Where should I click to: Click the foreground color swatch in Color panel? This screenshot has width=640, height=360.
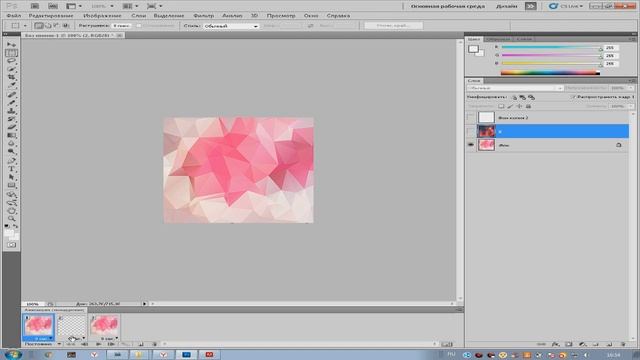pyautogui.click(x=473, y=49)
